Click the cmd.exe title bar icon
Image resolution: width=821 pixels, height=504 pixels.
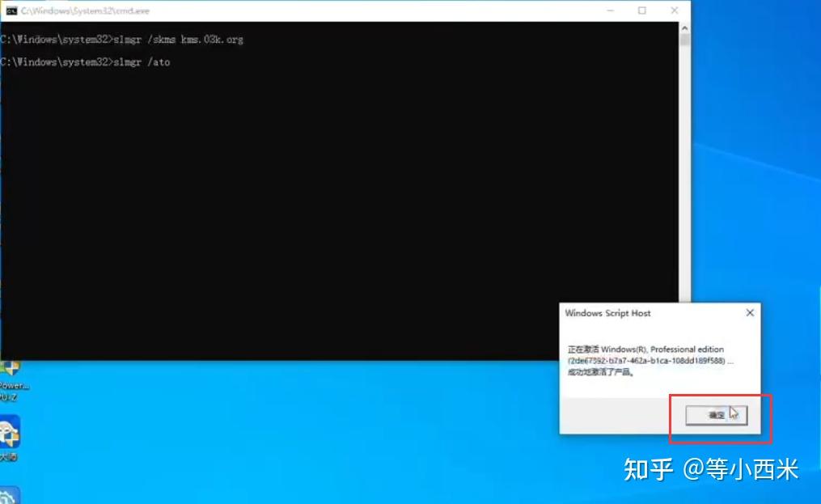(11, 11)
